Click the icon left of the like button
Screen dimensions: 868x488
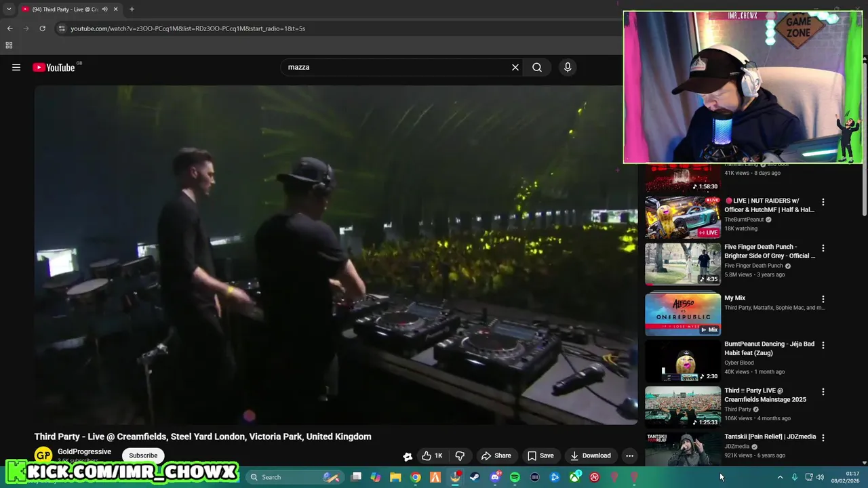tap(408, 456)
